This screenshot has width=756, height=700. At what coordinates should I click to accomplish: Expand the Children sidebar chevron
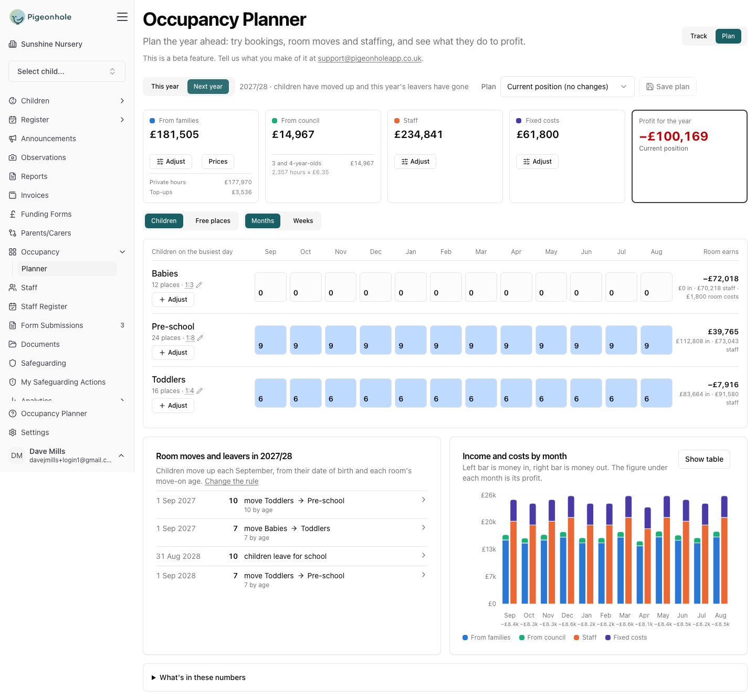pos(122,101)
